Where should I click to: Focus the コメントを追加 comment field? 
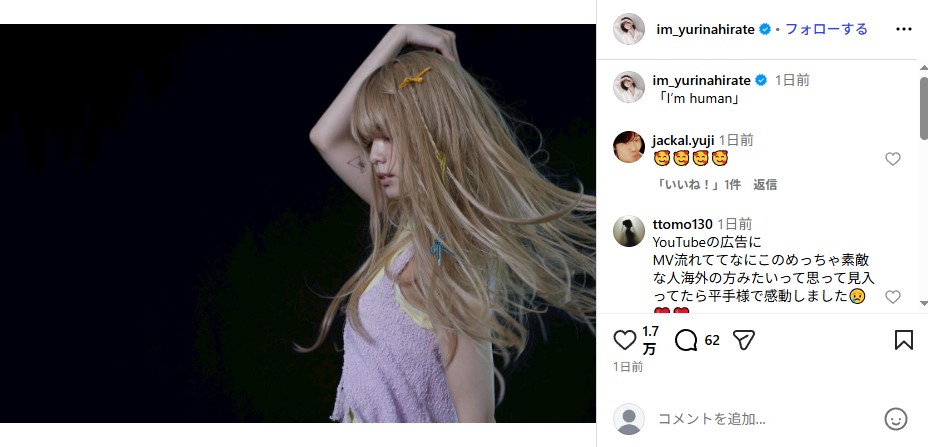760,418
